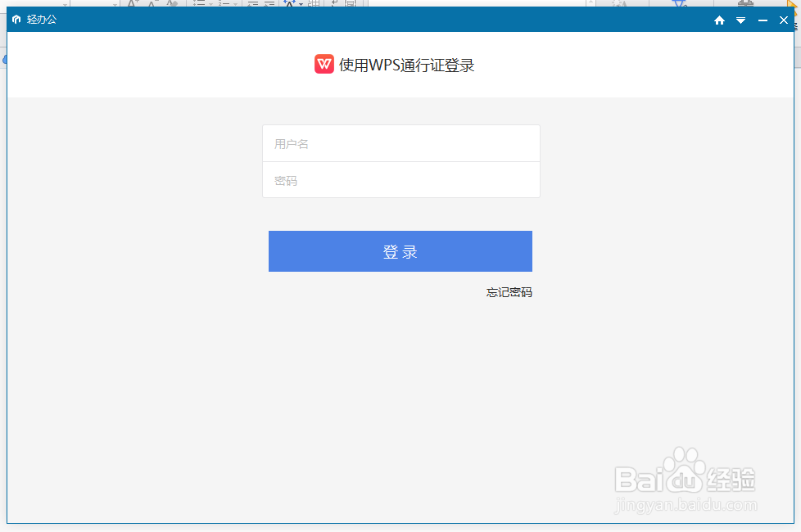Image resolution: width=801 pixels, height=532 pixels.
Task: Select the decrease font size icon in the toolbar
Action: click(x=151, y=2)
